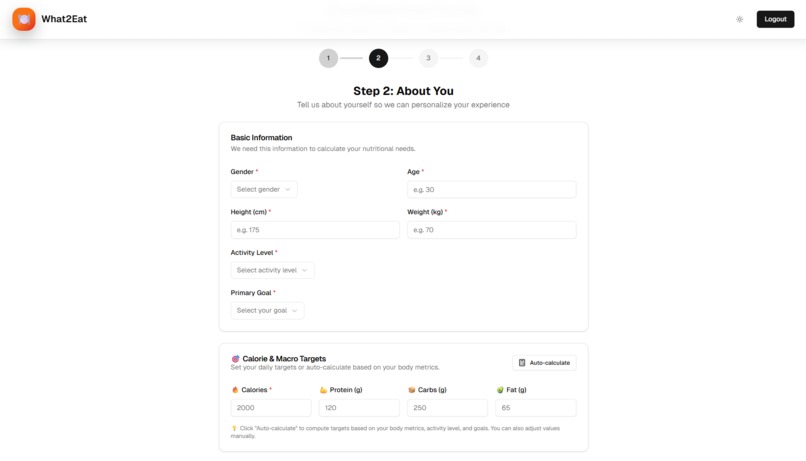Click the flame icon next to Calories
806x461 pixels.
[x=235, y=390]
